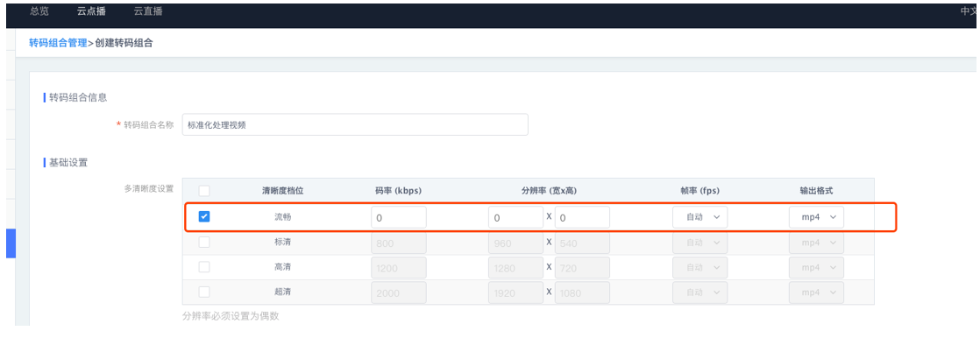
Task: Click the 分辨率 (宽x高) column header
Action: click(x=549, y=191)
